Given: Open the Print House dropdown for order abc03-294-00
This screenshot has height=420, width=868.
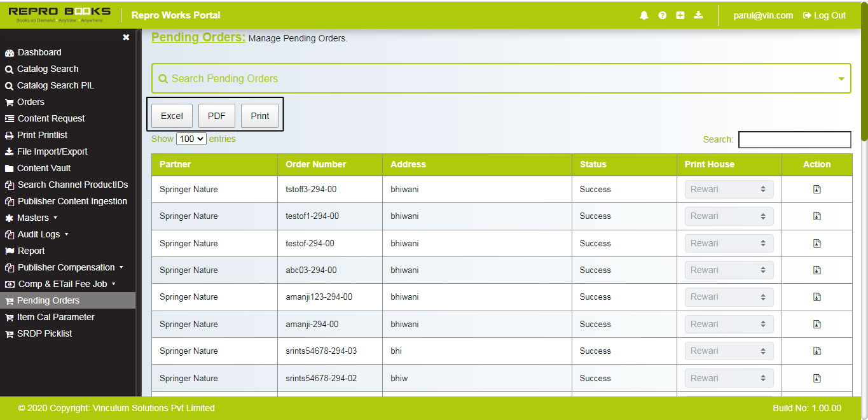Looking at the screenshot, I should 729,270.
